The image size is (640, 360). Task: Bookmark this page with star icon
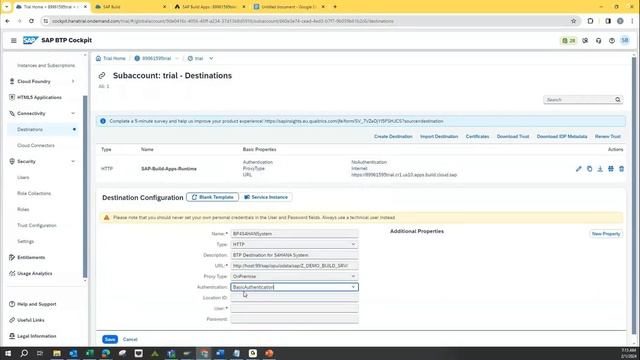(x=573, y=21)
